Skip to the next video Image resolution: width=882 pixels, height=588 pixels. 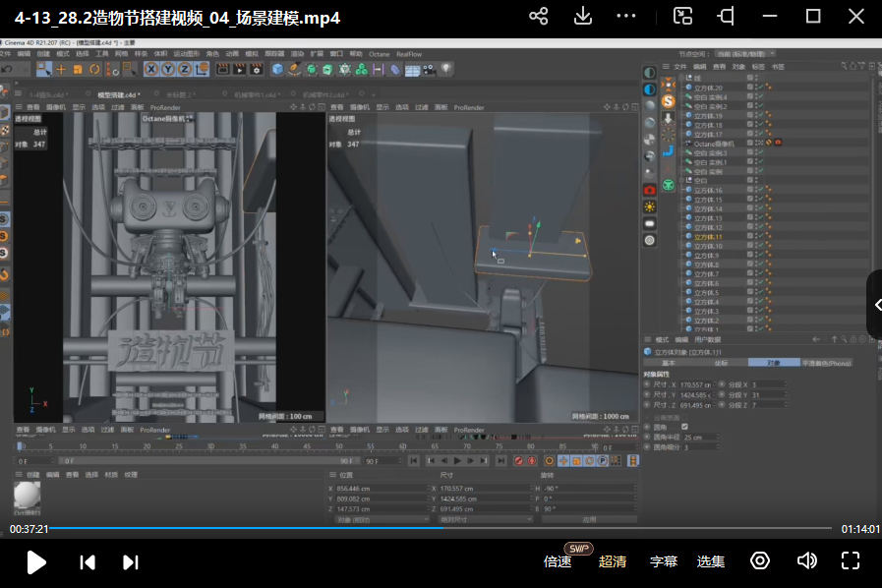tap(130, 561)
